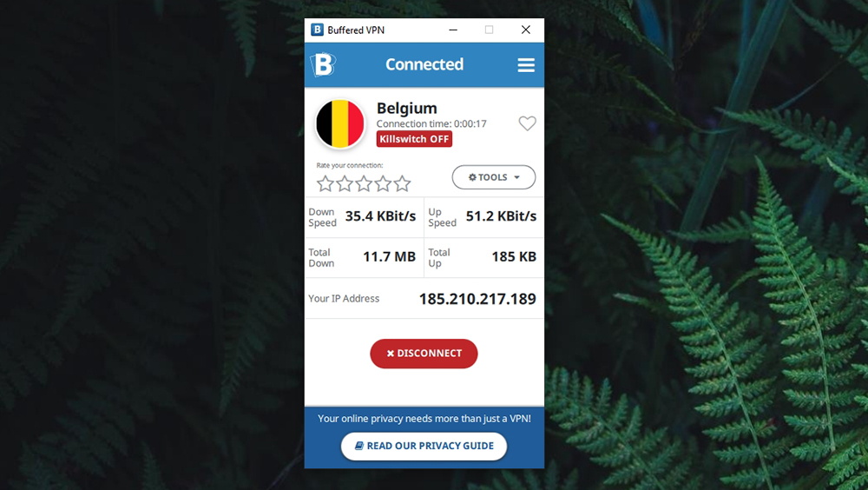Viewport: 868px width, 490px height.
Task: Click the Belgium server name
Action: click(407, 108)
